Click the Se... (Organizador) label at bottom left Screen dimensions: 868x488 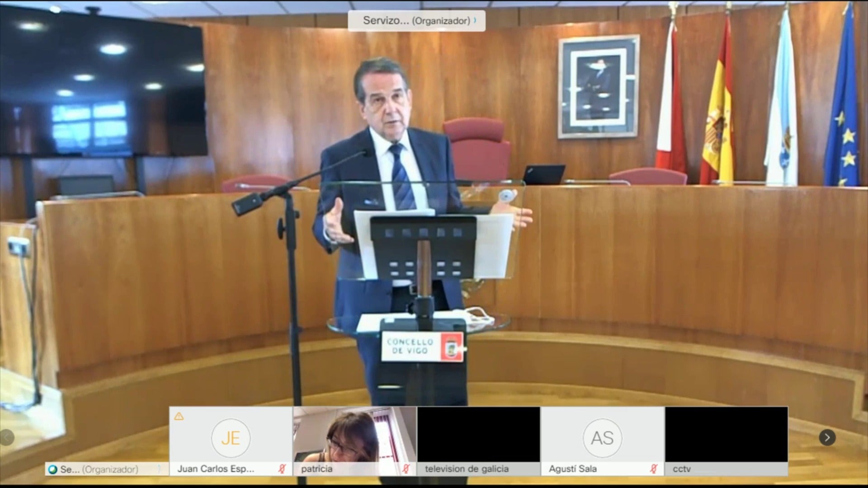[99, 469]
